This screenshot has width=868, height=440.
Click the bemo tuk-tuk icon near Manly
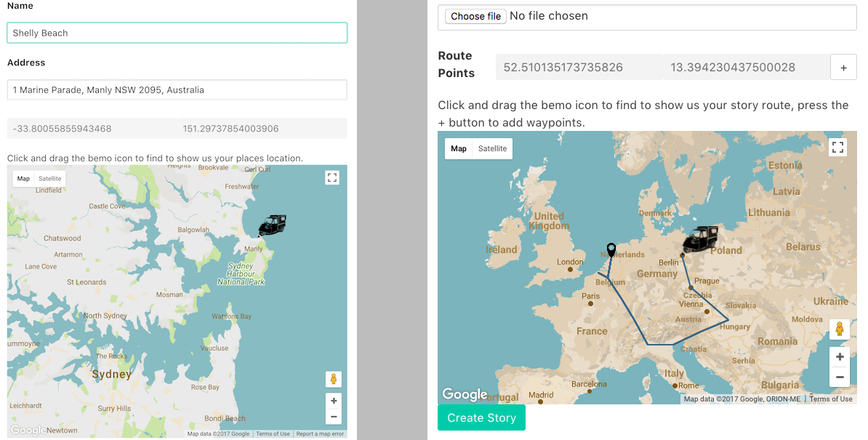click(x=273, y=225)
